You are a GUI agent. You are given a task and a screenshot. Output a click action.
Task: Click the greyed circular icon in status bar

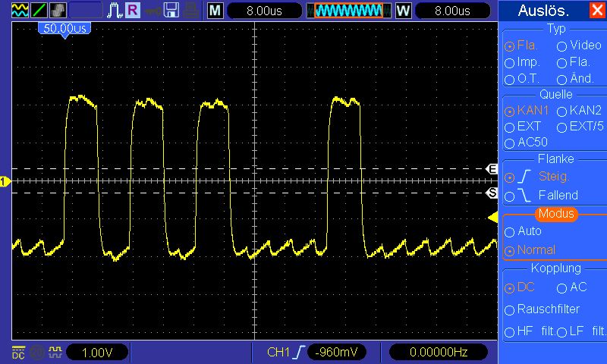pyautogui.click(x=37, y=353)
